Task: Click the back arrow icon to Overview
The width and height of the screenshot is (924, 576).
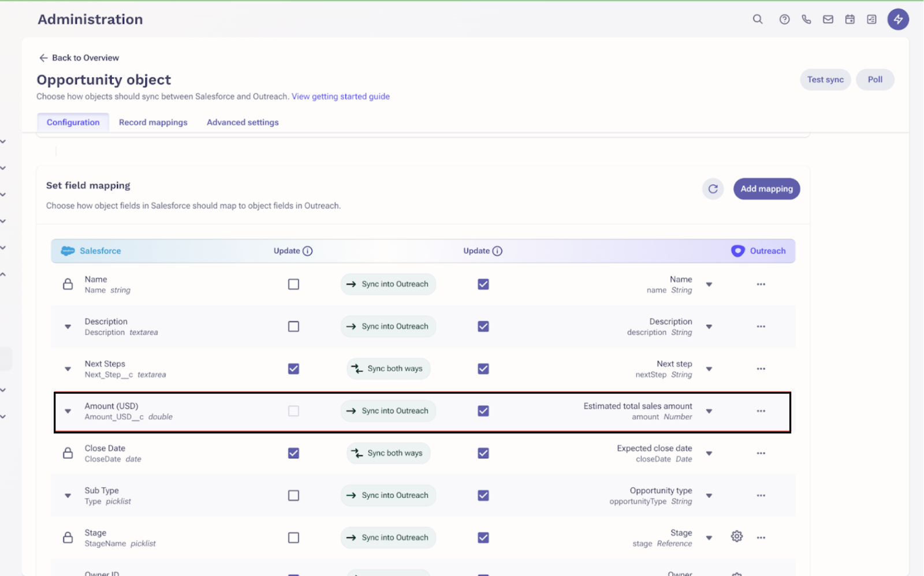Action: click(x=43, y=58)
